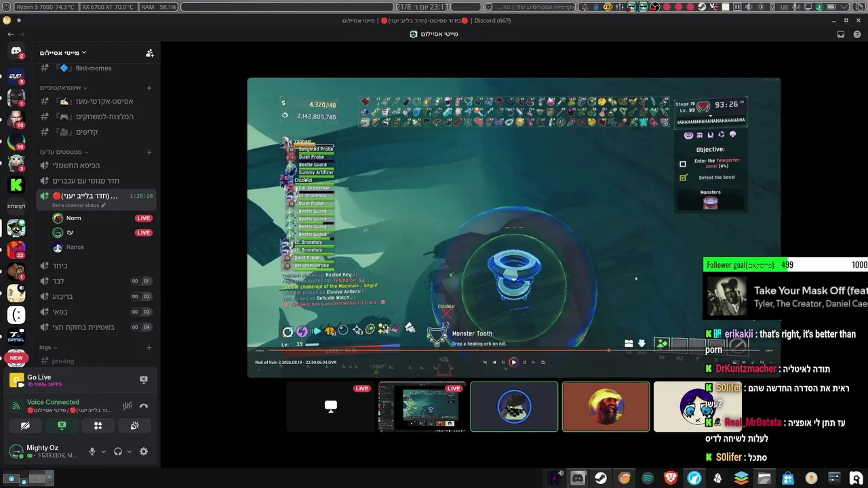
Task: Open output device options dropdown
Action: 129,451
